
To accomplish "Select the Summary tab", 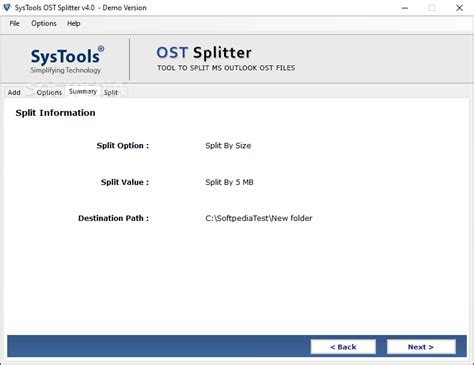I will [83, 91].
